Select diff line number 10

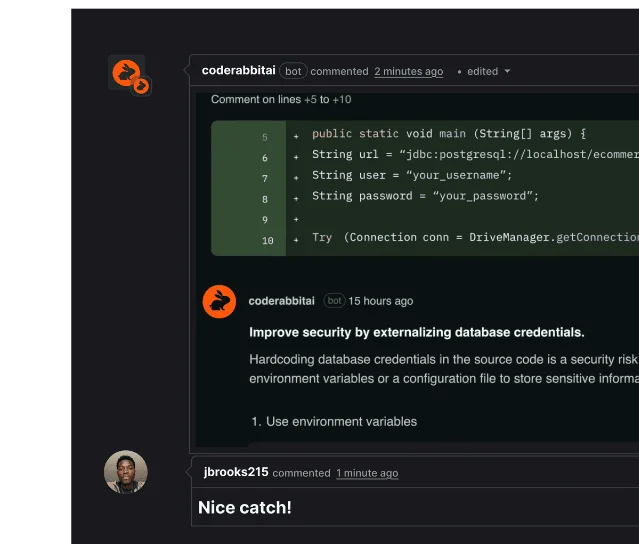(268, 241)
